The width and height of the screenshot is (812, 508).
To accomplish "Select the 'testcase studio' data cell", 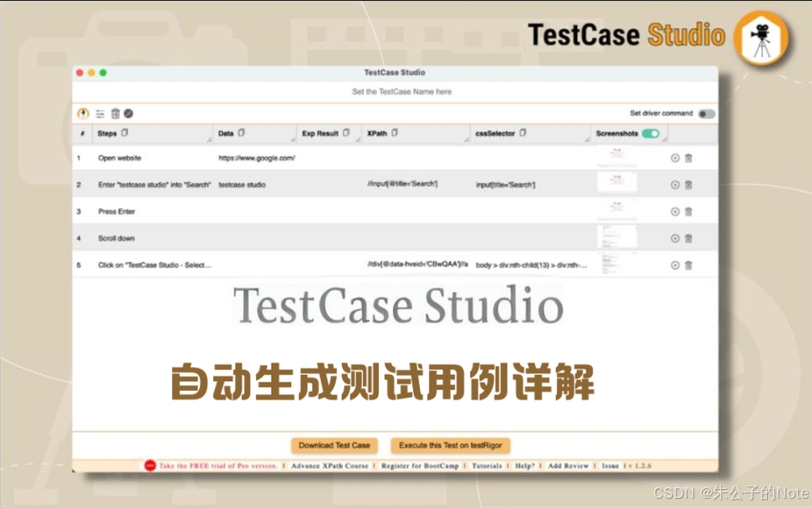I will click(242, 185).
